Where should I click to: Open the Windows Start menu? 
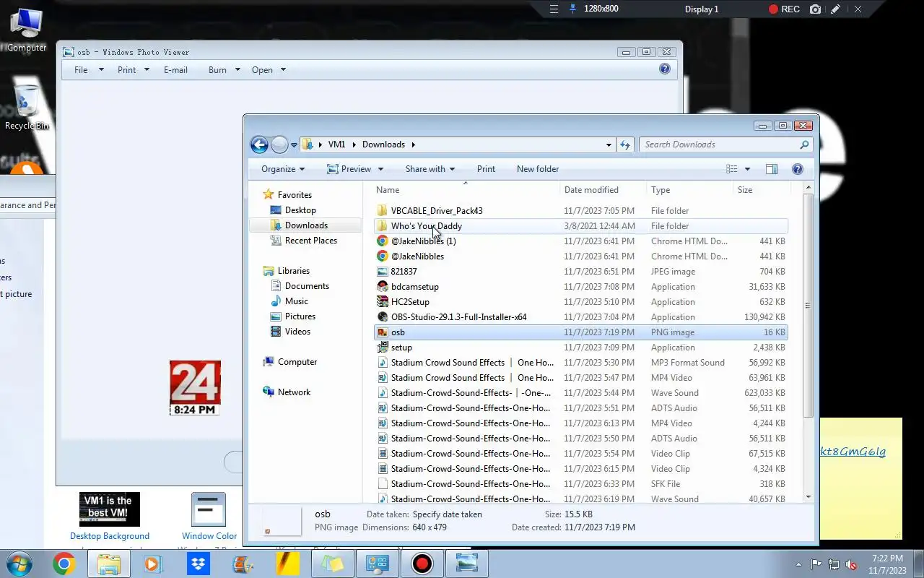pos(19,564)
